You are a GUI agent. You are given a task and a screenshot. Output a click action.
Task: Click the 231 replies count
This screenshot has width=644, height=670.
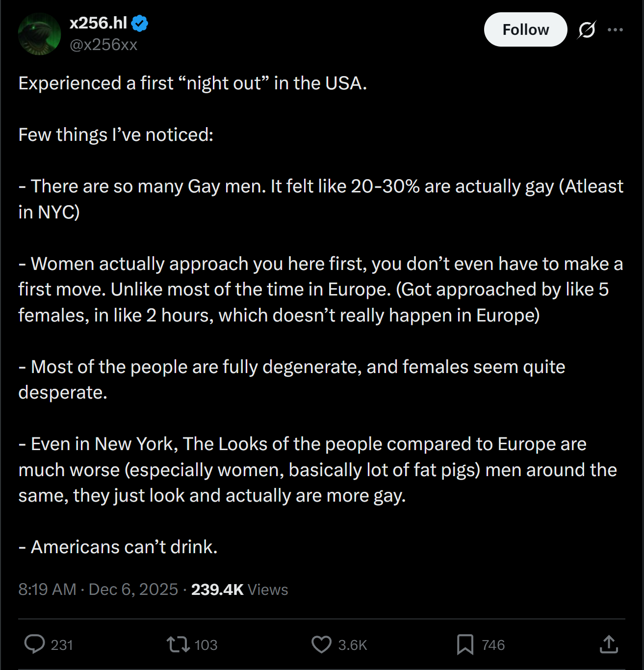[x=62, y=645]
